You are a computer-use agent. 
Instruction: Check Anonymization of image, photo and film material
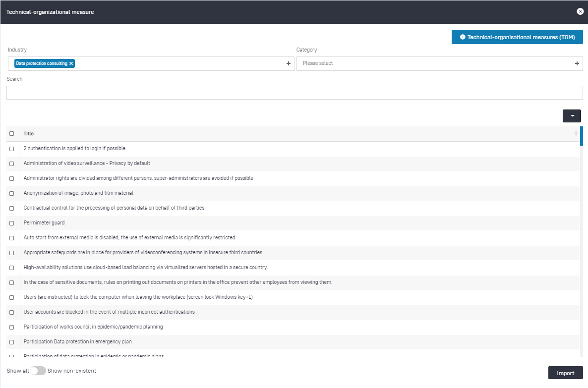12,193
